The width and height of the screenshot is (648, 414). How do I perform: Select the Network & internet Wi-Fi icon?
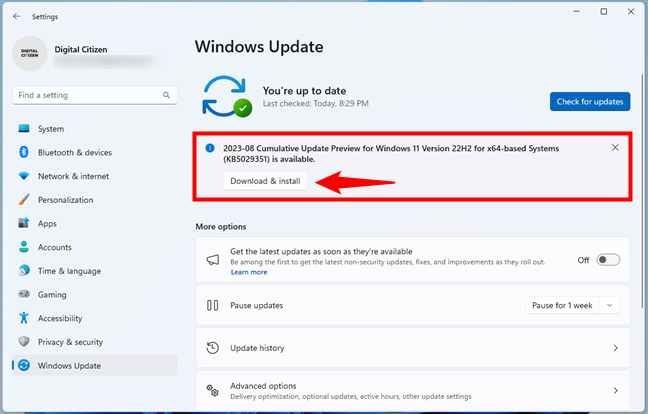coord(24,176)
